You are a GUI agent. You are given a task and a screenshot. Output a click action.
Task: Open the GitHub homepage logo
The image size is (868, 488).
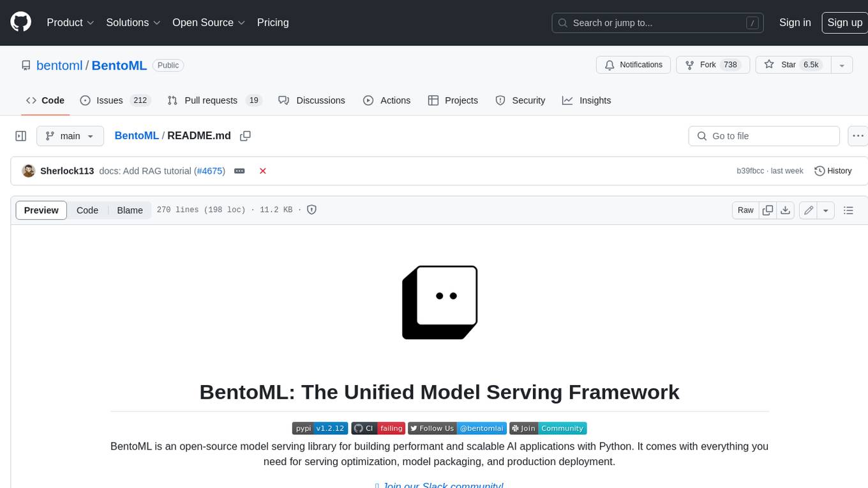20,22
